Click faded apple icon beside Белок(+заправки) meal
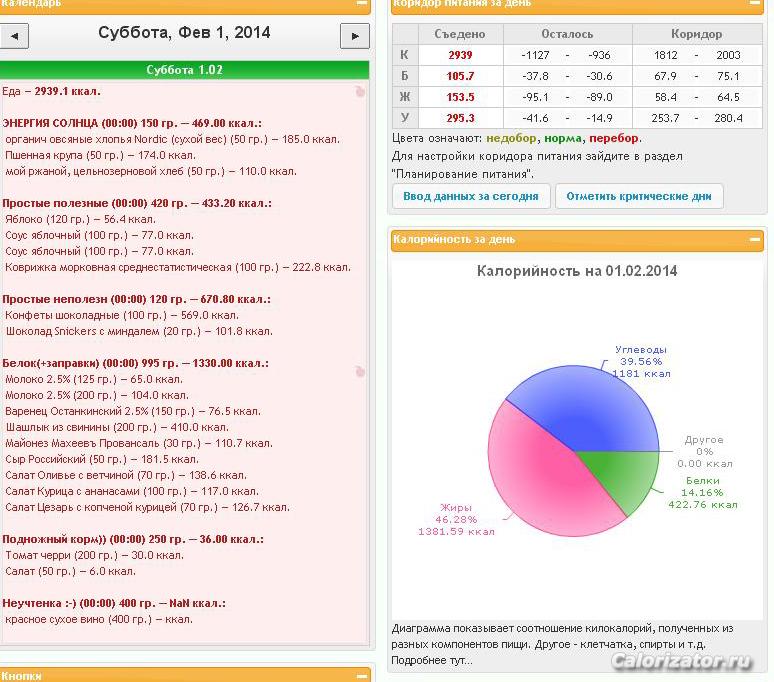This screenshot has height=682, width=774. click(360, 372)
